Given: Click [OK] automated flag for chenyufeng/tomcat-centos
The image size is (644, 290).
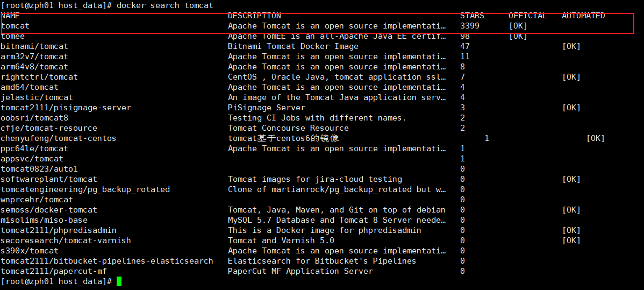Looking at the screenshot, I should (596, 138).
